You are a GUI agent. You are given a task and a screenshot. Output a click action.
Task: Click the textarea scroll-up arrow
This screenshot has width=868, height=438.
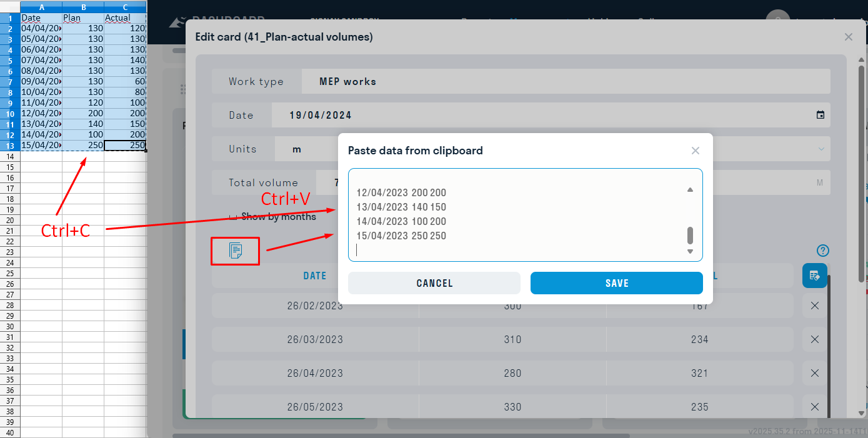(690, 189)
